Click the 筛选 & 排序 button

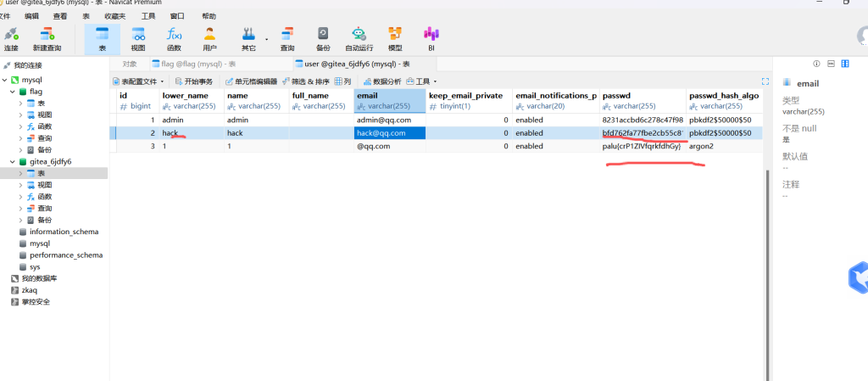pyautogui.click(x=305, y=81)
